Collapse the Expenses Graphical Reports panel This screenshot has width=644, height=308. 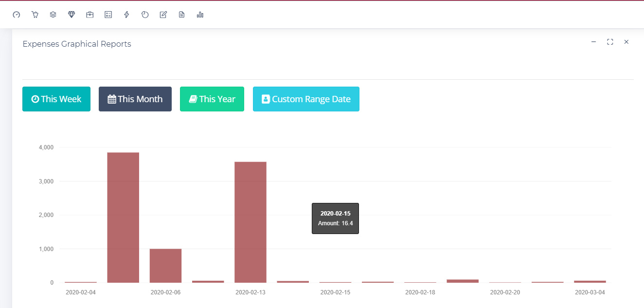pyautogui.click(x=593, y=42)
